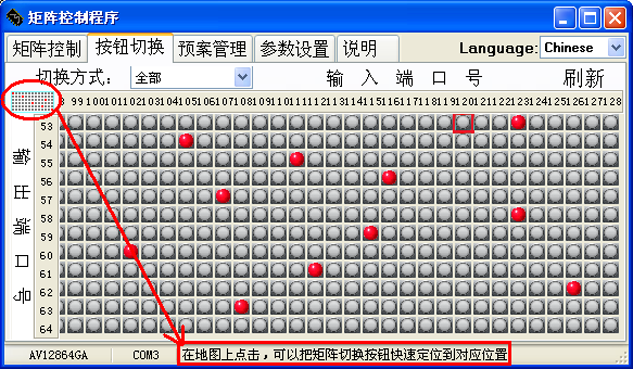This screenshot has width=633, height=369.
Task: Toggle the red node input 123 output 58
Action: [x=518, y=215]
